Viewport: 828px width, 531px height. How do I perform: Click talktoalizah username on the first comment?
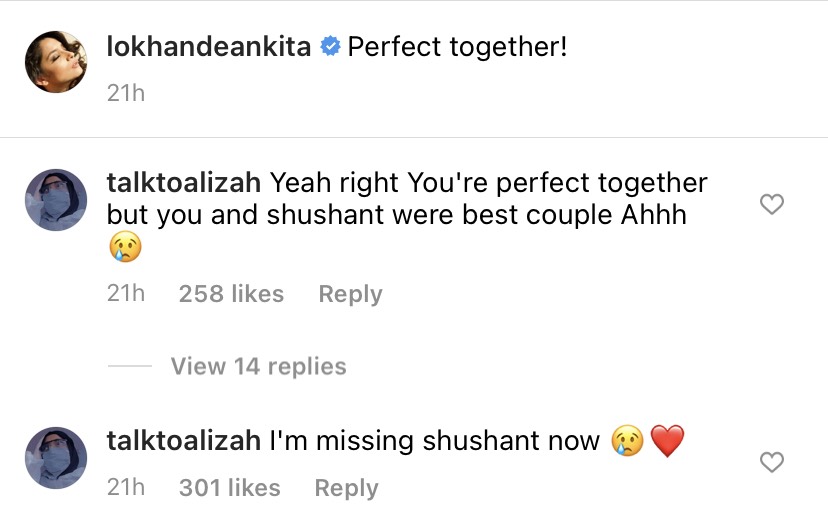coord(184,183)
